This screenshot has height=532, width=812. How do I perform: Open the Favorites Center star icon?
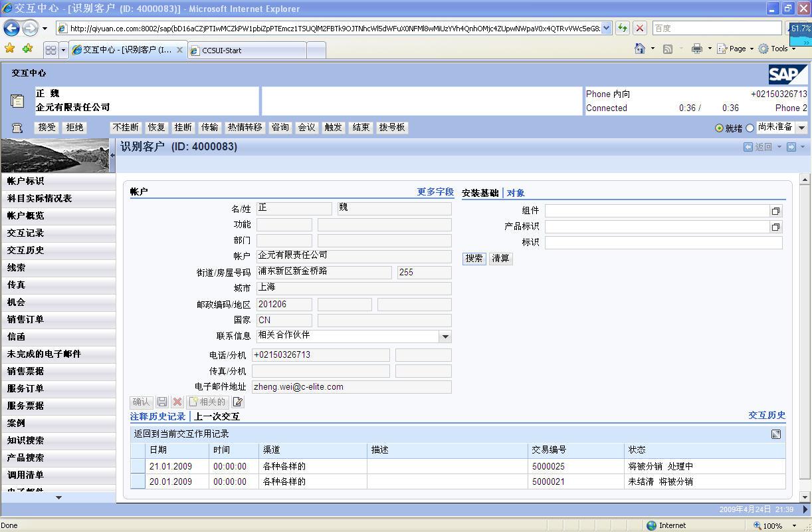click(9, 49)
